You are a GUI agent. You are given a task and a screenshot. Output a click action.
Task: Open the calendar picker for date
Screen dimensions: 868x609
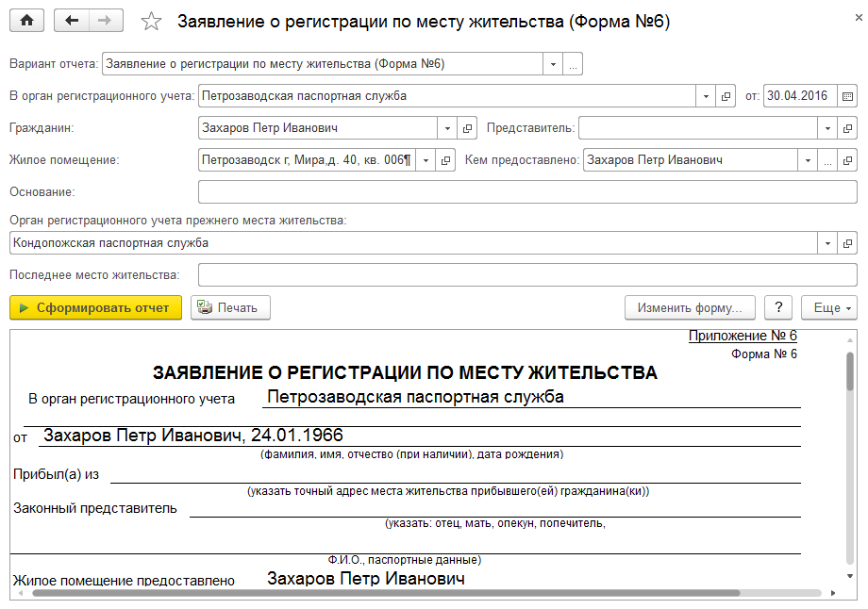[847, 96]
